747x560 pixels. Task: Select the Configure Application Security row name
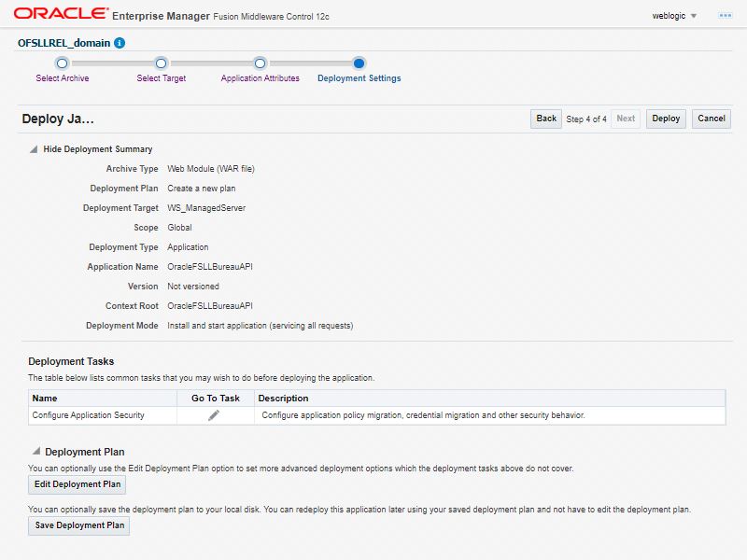pyautogui.click(x=88, y=415)
